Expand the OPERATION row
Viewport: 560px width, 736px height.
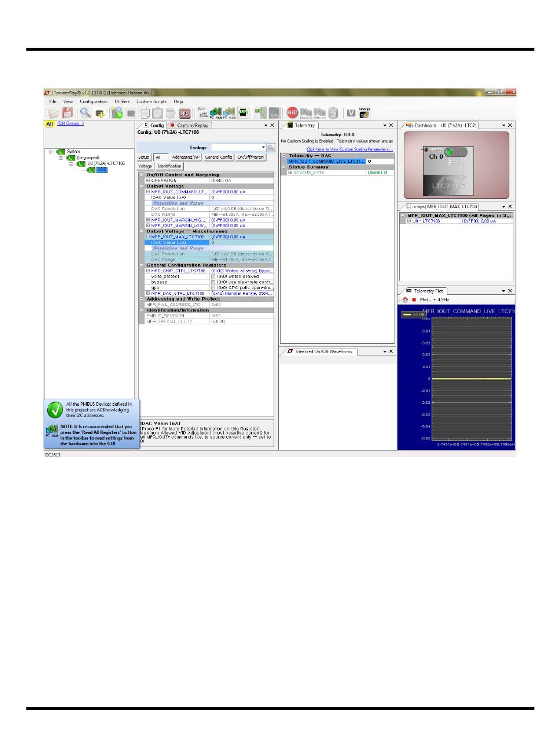[148, 180]
